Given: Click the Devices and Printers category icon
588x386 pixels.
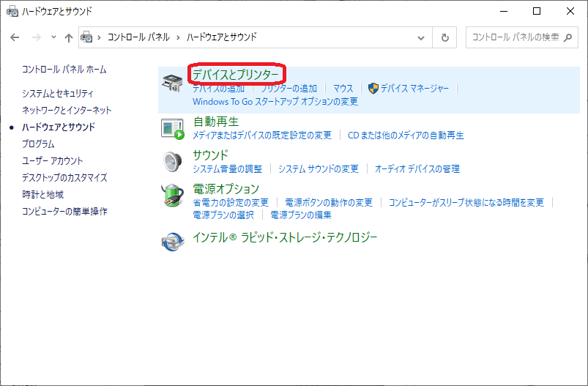Looking at the screenshot, I should point(173,83).
